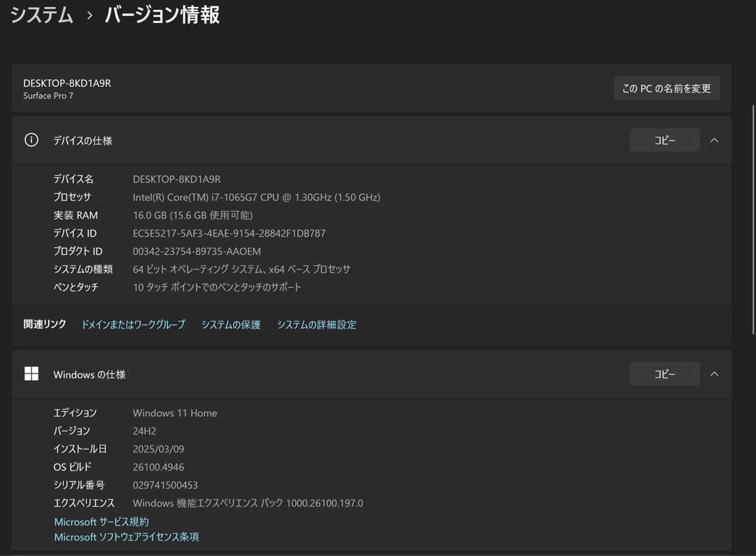This screenshot has width=756, height=556.
Task: Select the プロダクト ID value text
Action: (196, 251)
